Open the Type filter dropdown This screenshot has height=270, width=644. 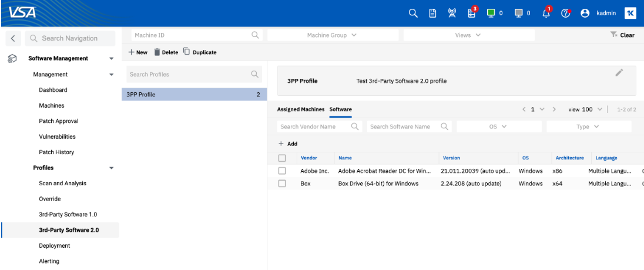[x=589, y=126]
